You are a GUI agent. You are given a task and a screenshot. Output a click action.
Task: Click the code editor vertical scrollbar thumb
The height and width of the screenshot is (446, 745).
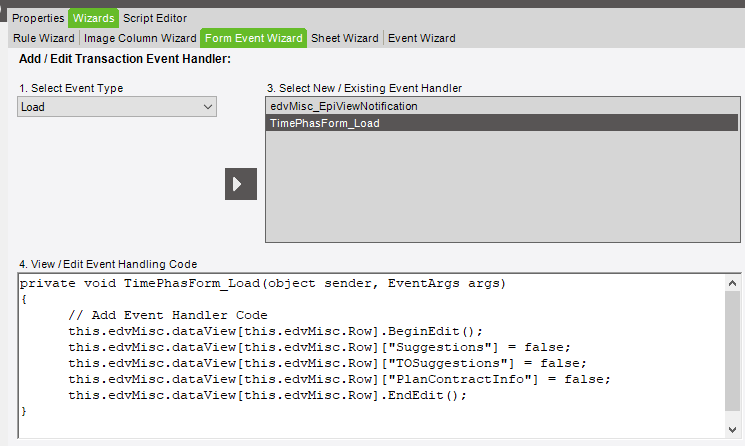[732, 351]
